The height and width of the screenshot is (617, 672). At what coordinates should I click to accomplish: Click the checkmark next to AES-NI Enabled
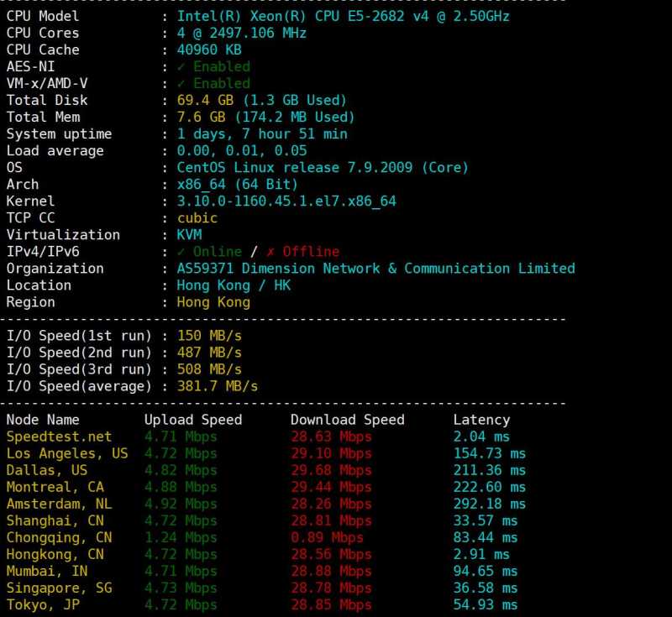181,66
